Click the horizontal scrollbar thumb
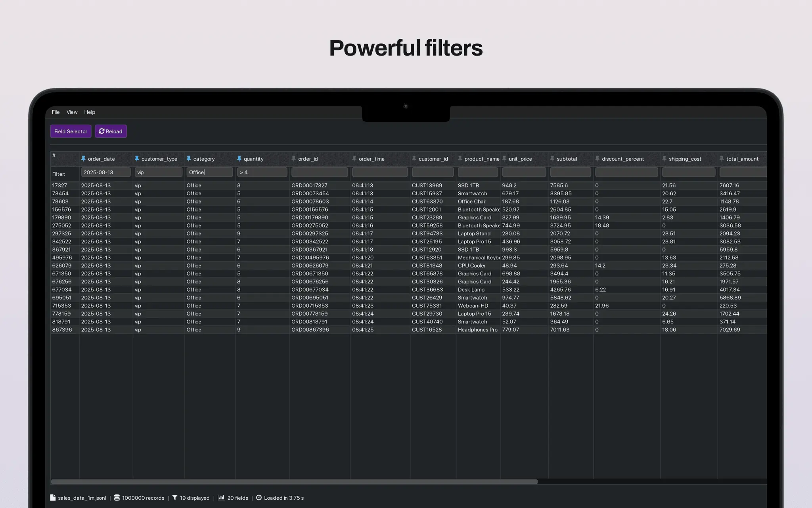This screenshot has height=508, width=812. click(294, 481)
